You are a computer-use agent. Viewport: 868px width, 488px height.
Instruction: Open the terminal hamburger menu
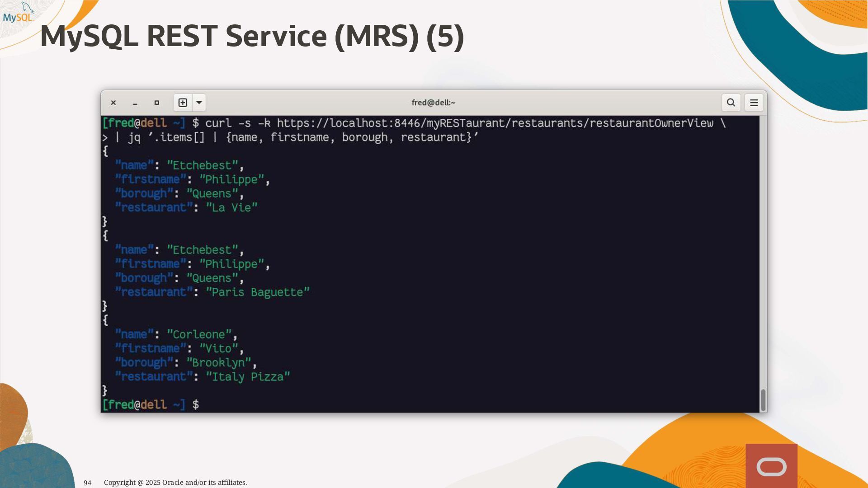754,103
